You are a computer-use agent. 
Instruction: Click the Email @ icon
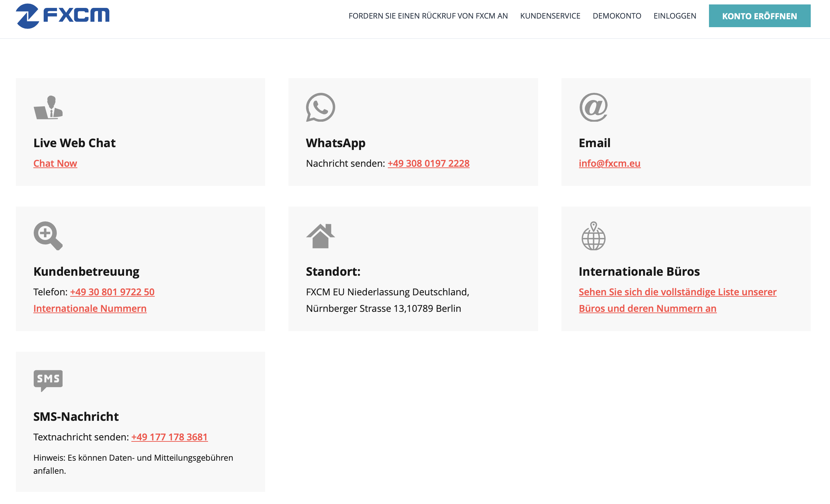(593, 108)
